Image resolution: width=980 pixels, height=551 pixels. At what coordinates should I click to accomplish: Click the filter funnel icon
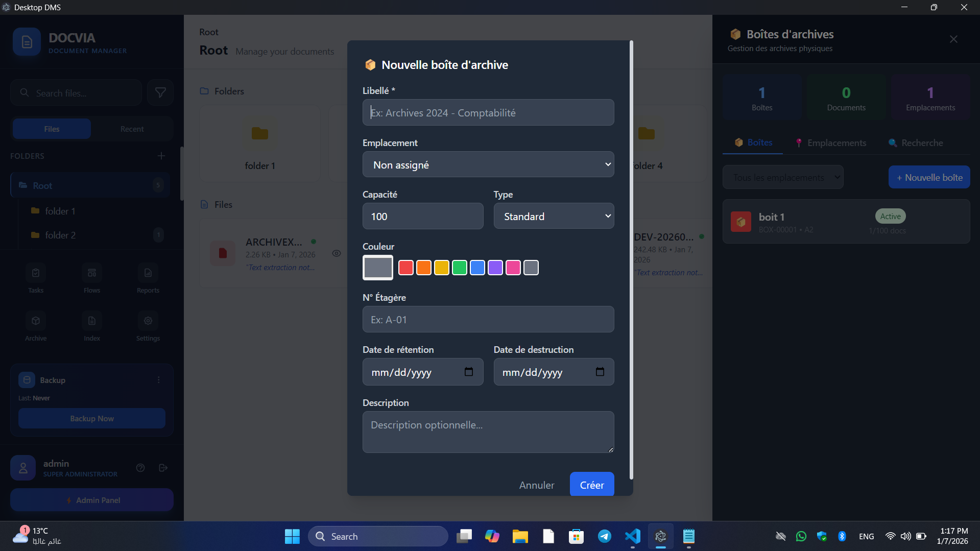coord(160,92)
